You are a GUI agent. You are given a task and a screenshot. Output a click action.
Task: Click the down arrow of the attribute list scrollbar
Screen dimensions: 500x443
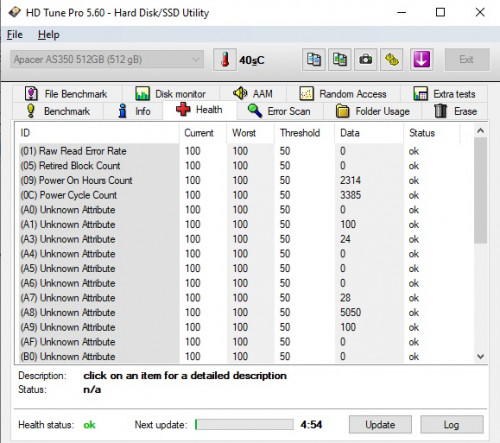[480, 356]
